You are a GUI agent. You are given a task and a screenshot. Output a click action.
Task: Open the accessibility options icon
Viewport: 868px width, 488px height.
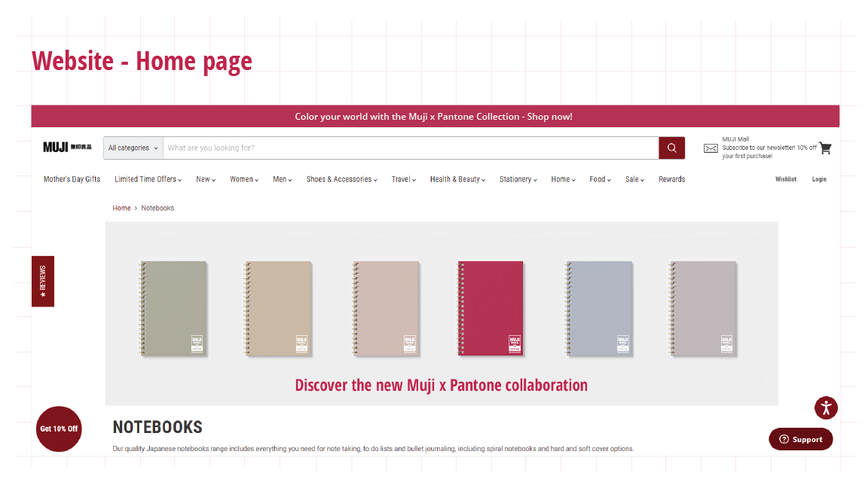pyautogui.click(x=826, y=408)
